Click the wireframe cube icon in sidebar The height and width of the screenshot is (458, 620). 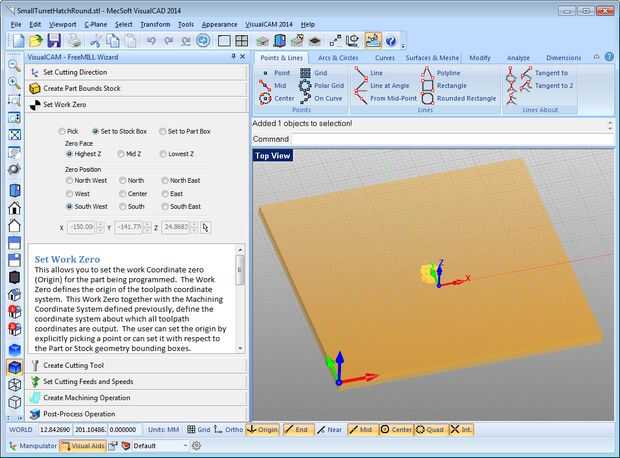pos(15,384)
